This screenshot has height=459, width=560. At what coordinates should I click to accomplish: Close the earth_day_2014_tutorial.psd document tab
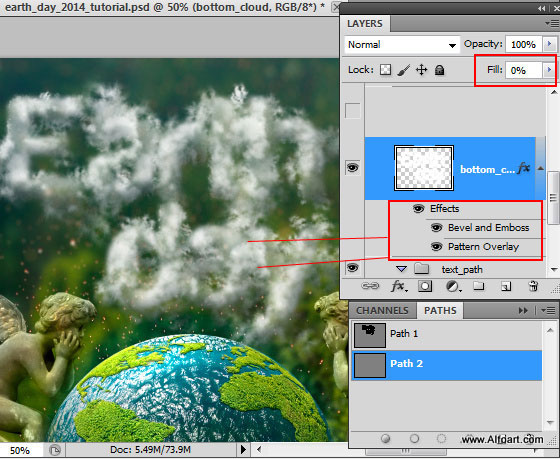[x=336, y=7]
